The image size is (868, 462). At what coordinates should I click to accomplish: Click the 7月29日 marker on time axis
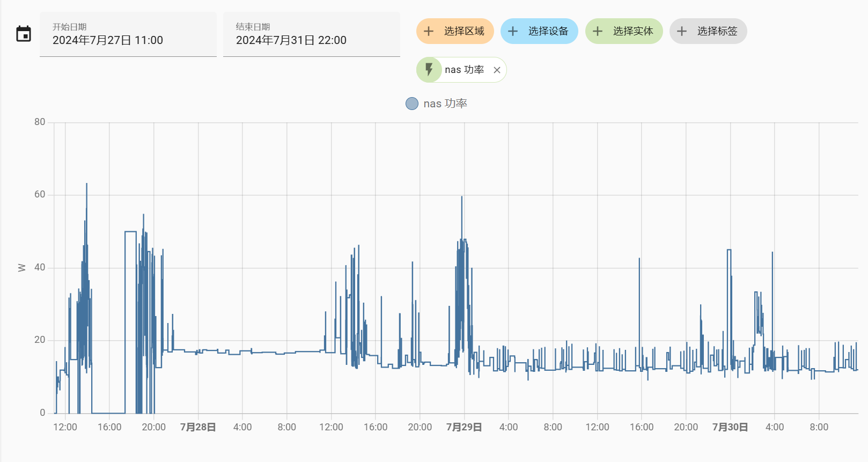(464, 427)
